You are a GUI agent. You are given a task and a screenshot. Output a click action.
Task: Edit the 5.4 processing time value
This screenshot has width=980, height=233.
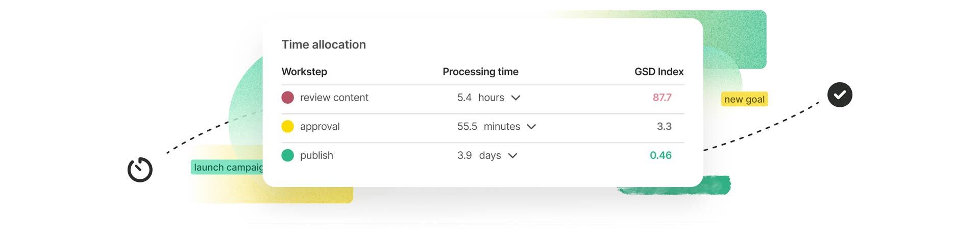click(464, 98)
